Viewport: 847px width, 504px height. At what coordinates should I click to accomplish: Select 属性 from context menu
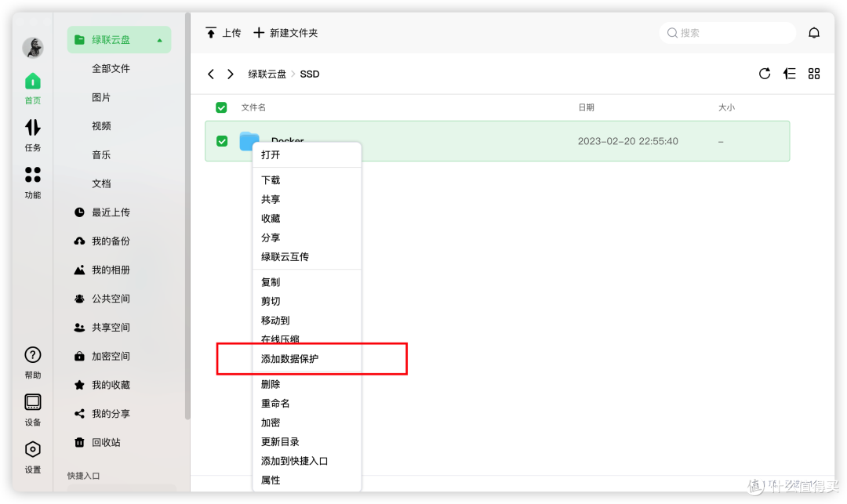[x=307, y=480]
